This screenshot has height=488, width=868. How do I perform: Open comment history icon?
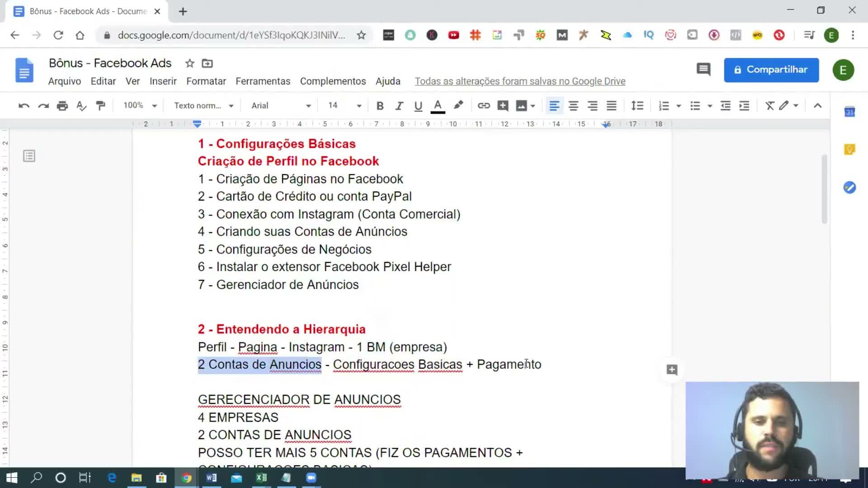pos(703,70)
